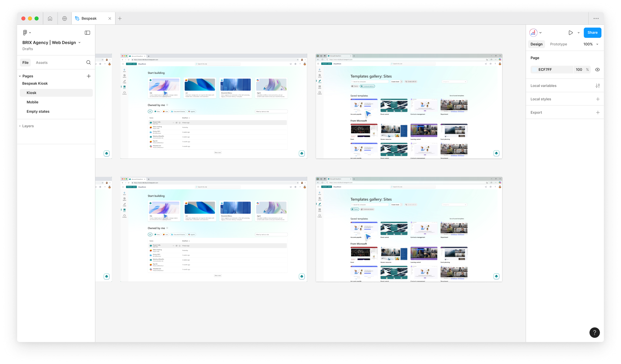Add a Local style with the plus icon
Screen dimensions: 621x364
598,99
